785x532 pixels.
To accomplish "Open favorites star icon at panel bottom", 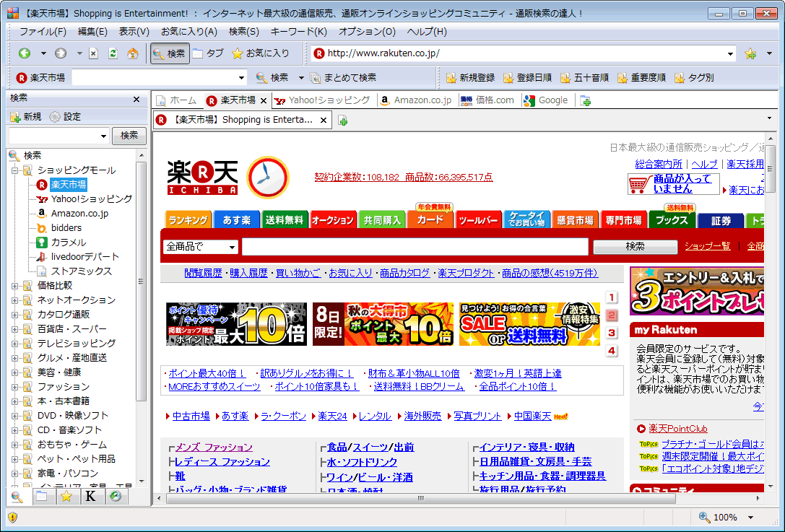I will tap(66, 497).
